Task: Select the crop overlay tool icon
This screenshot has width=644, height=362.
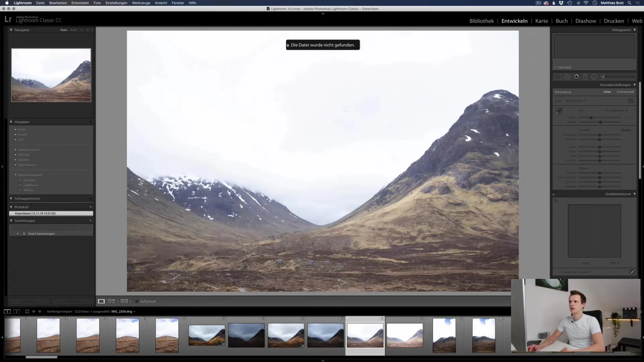Action: click(x=558, y=77)
